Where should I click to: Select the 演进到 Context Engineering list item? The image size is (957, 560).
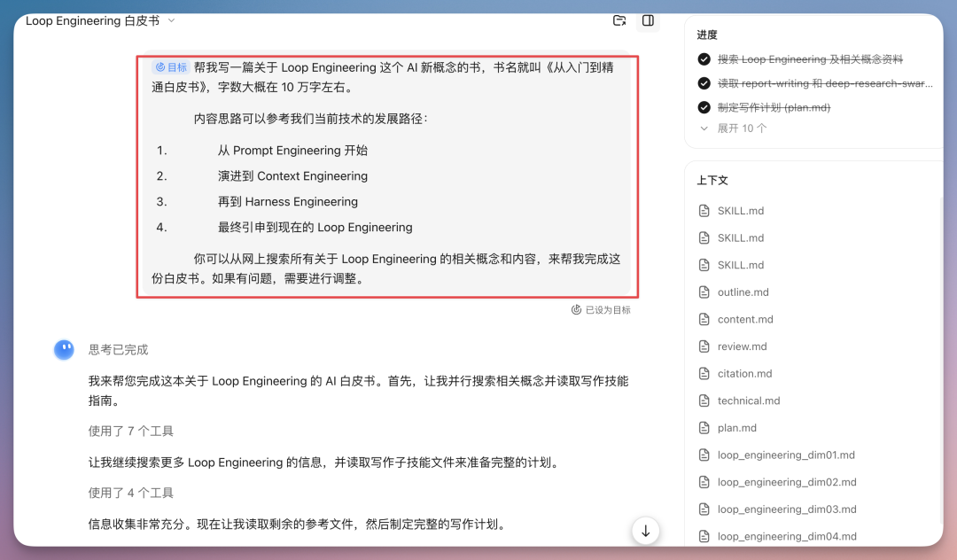click(292, 176)
